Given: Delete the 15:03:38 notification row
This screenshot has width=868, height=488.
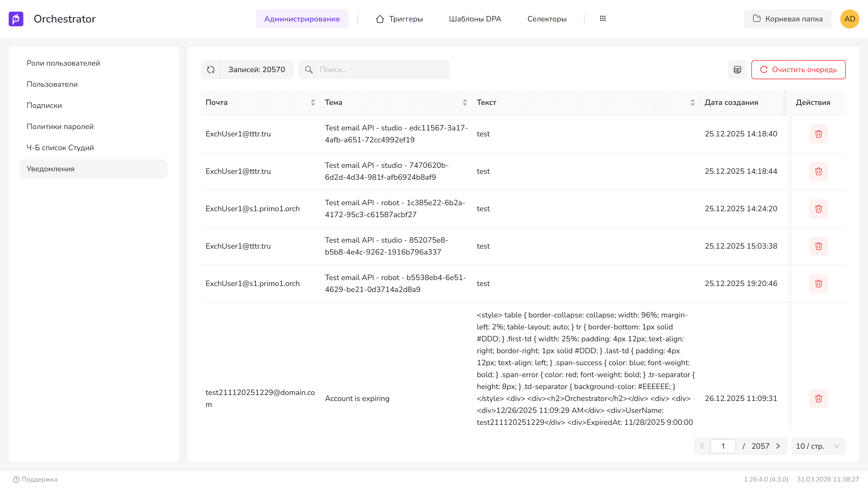Looking at the screenshot, I should click(818, 246).
